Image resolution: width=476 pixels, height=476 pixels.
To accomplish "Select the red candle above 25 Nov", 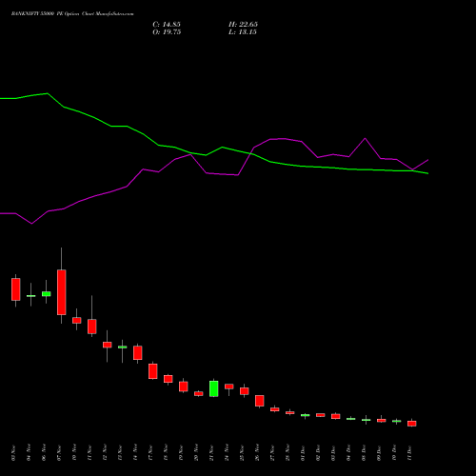I will tap(245, 391).
